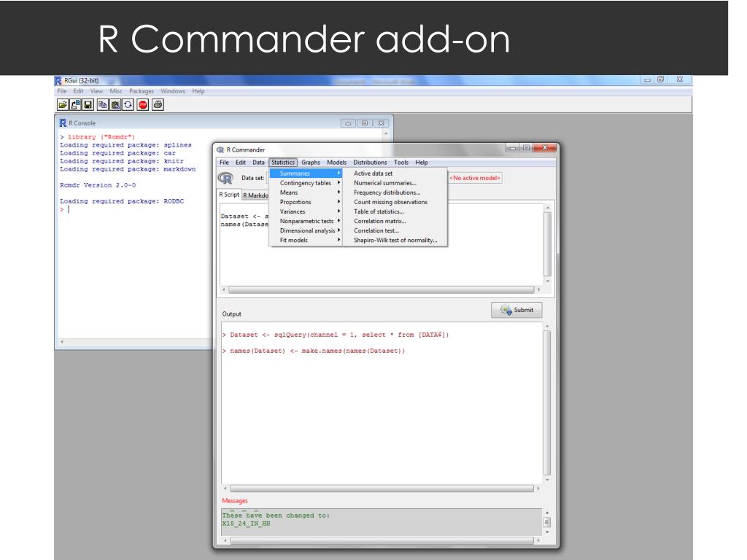747x560 pixels.
Task: Choose Frequency distributions...
Action: point(395,192)
